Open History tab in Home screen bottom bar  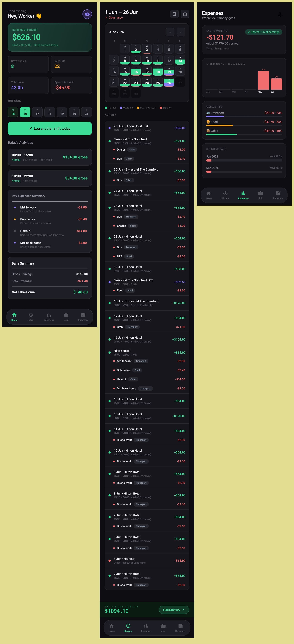[x=31, y=316]
